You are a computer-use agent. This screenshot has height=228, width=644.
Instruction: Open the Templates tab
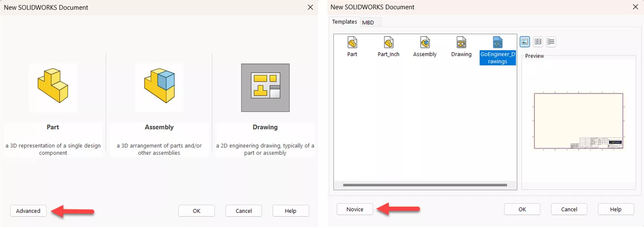pos(344,22)
